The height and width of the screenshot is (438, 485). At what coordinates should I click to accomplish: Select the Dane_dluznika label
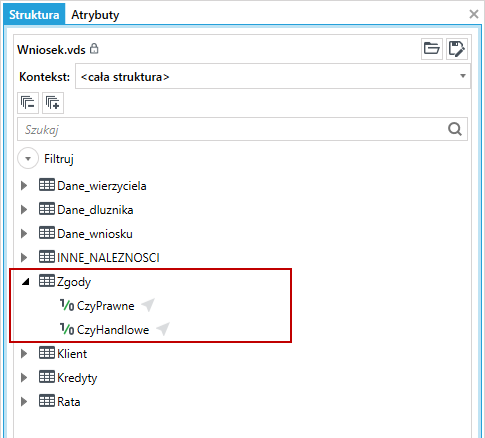click(x=95, y=210)
